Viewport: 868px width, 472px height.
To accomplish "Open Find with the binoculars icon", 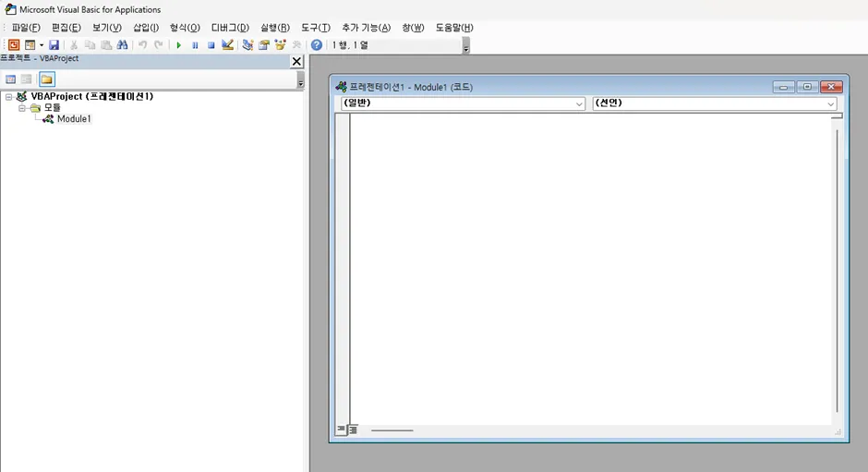I will pos(122,45).
